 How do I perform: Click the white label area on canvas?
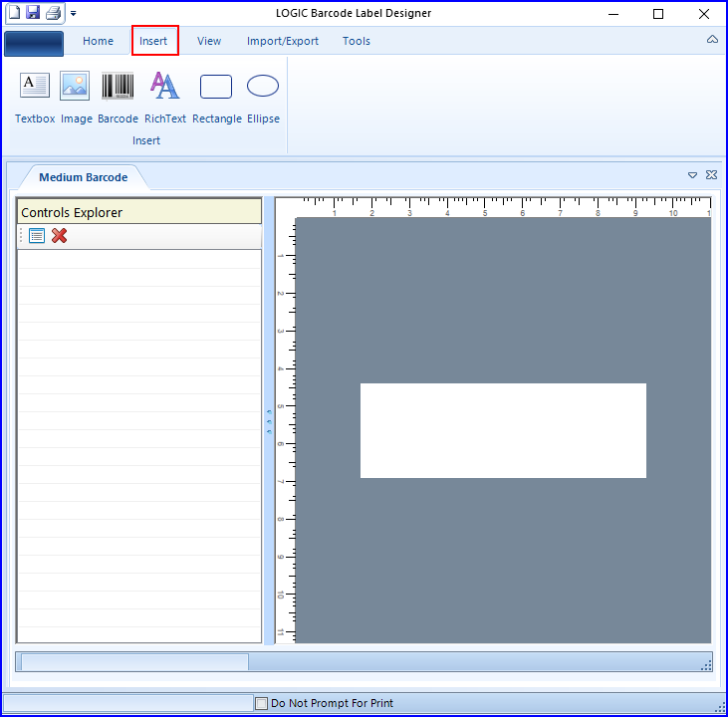coord(503,430)
